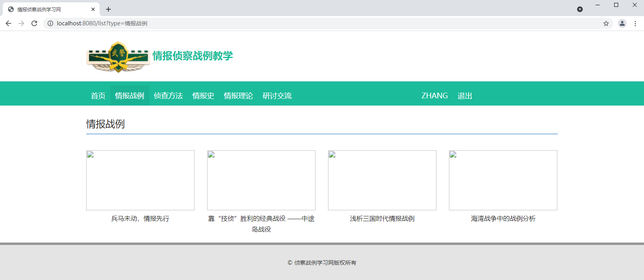
Task: Click the 海湾战争中的战例分析 title
Action: [503, 218]
